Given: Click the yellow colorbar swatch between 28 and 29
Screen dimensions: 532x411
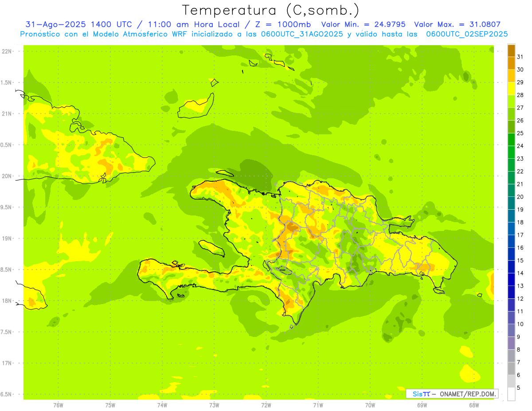Looking at the screenshot, I should [x=511, y=89].
